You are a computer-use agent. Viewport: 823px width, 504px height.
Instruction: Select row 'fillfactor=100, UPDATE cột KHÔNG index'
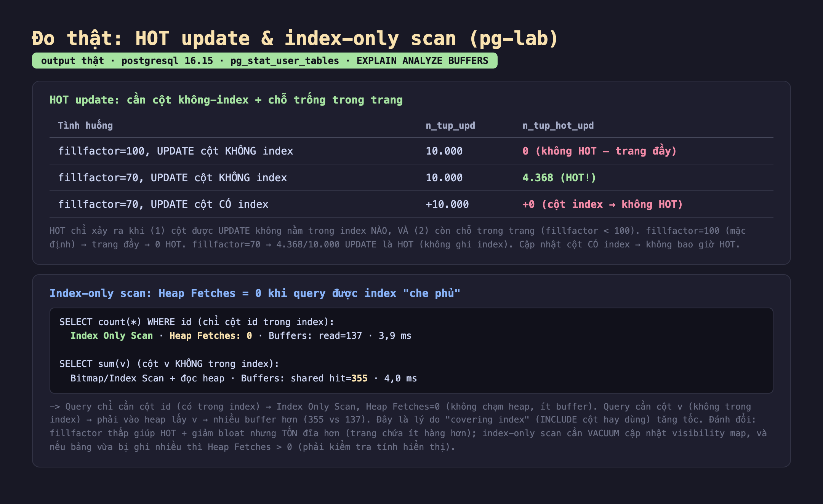pos(411,151)
